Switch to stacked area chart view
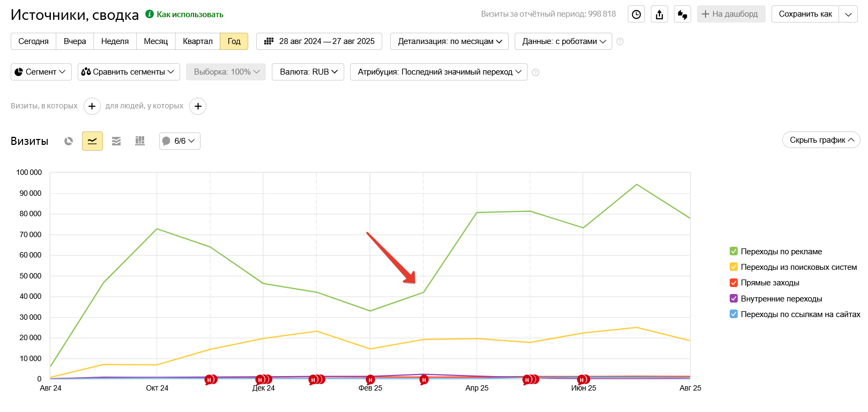 coord(116,141)
